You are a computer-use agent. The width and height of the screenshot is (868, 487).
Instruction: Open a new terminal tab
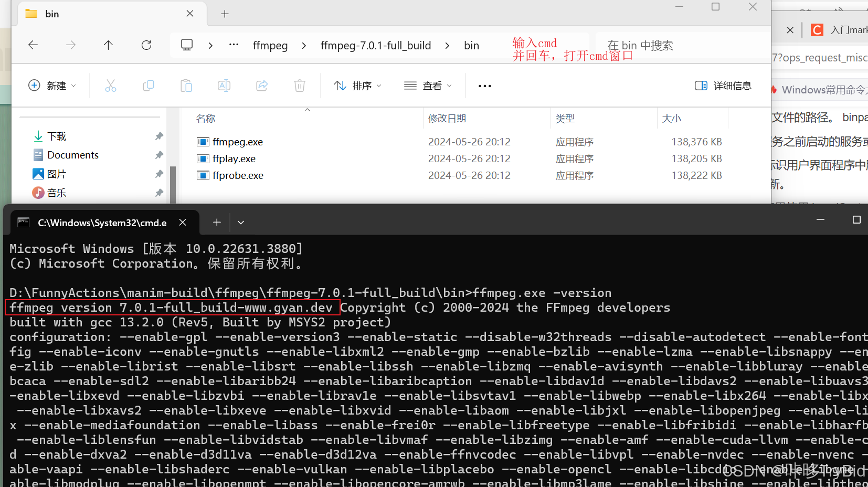[x=217, y=223]
